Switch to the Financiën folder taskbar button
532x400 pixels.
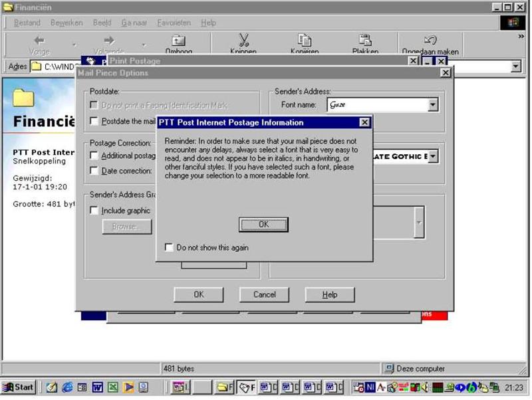225,387
